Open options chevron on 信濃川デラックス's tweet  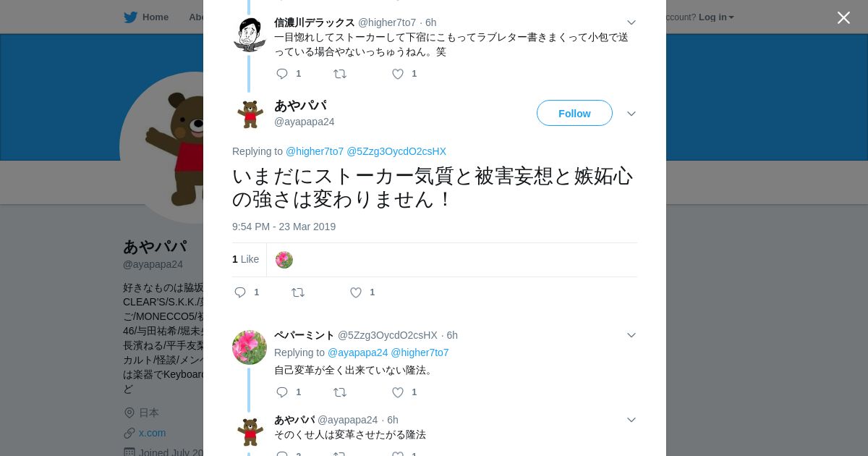pyautogui.click(x=631, y=22)
